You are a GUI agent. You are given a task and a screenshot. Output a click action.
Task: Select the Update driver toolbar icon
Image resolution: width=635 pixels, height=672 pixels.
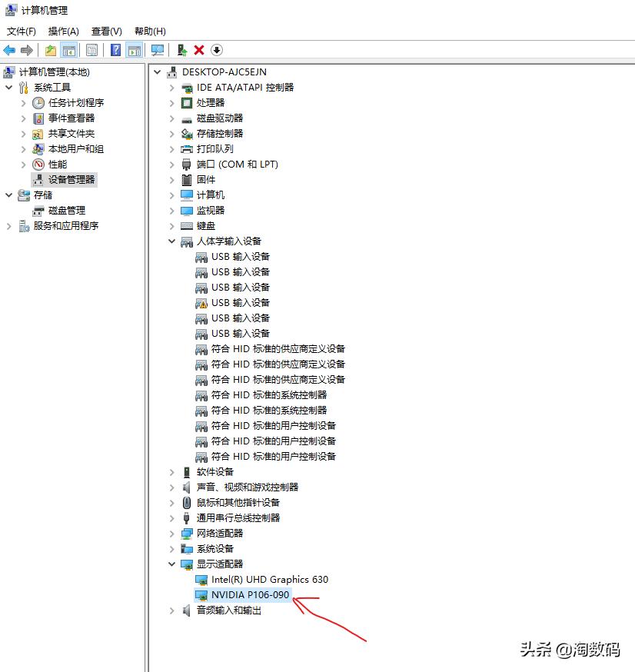click(x=182, y=49)
